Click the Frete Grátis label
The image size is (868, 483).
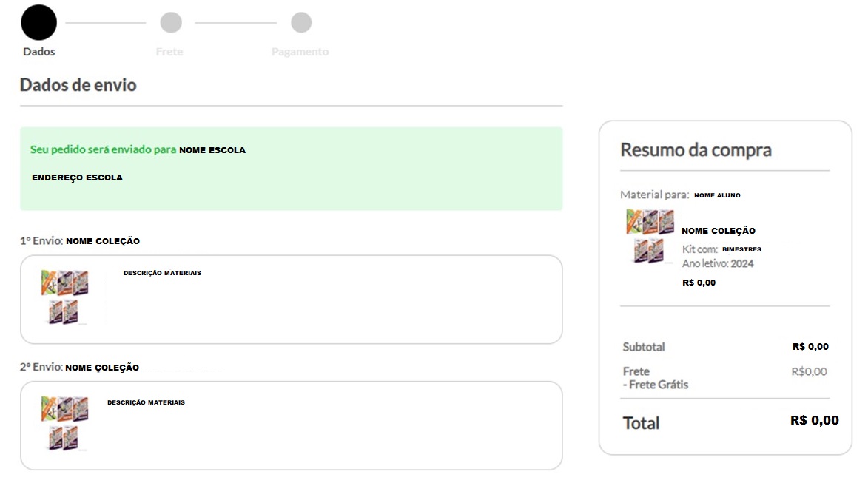(x=656, y=385)
